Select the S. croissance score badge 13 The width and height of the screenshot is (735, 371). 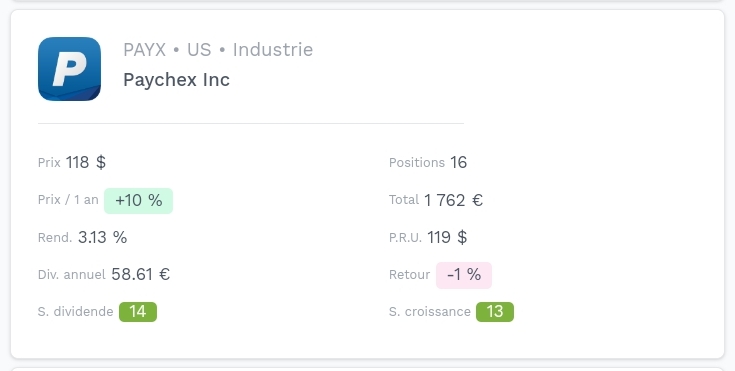pyautogui.click(x=495, y=312)
